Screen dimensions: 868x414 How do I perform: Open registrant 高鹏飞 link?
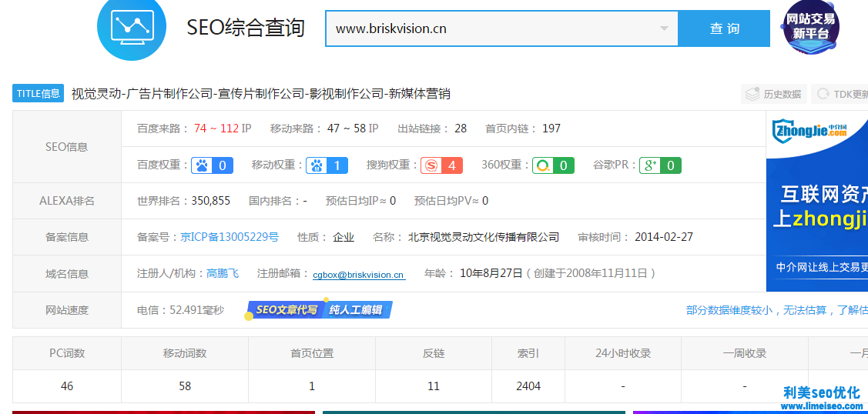pos(223,273)
